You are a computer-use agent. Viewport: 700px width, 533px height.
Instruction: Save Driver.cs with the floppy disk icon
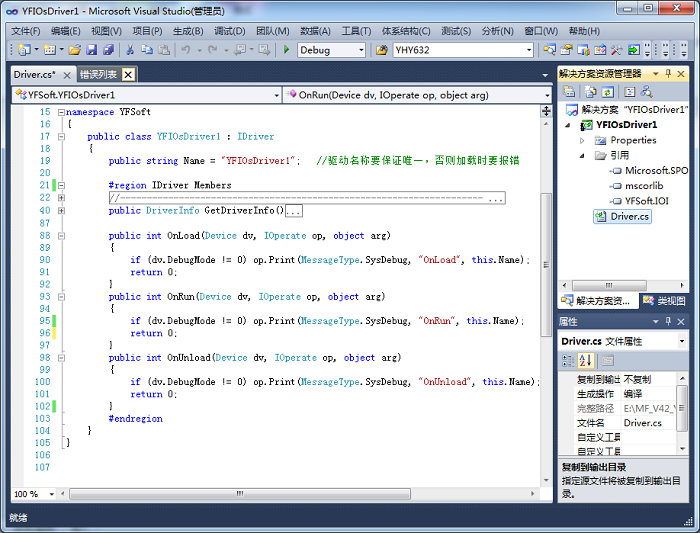(x=92, y=50)
